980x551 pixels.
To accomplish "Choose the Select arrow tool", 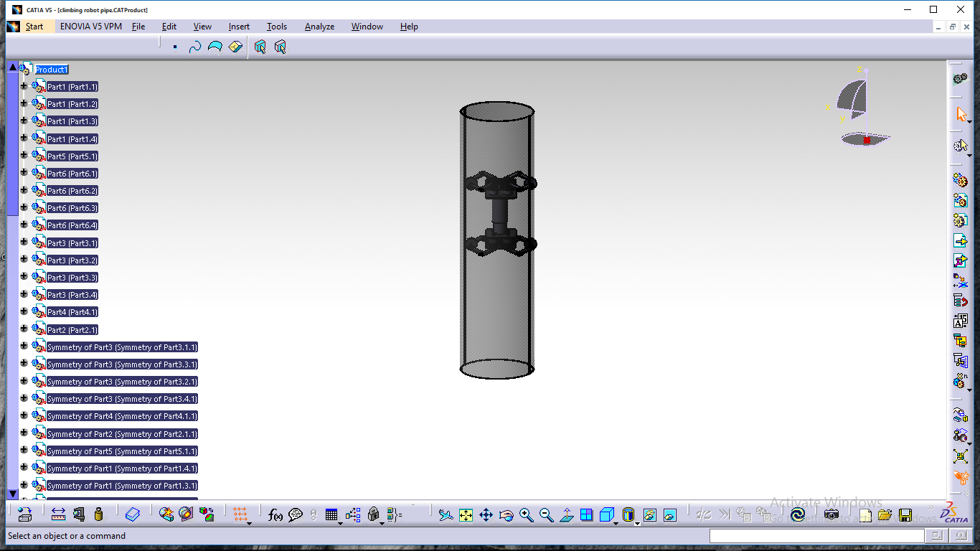I will (961, 114).
